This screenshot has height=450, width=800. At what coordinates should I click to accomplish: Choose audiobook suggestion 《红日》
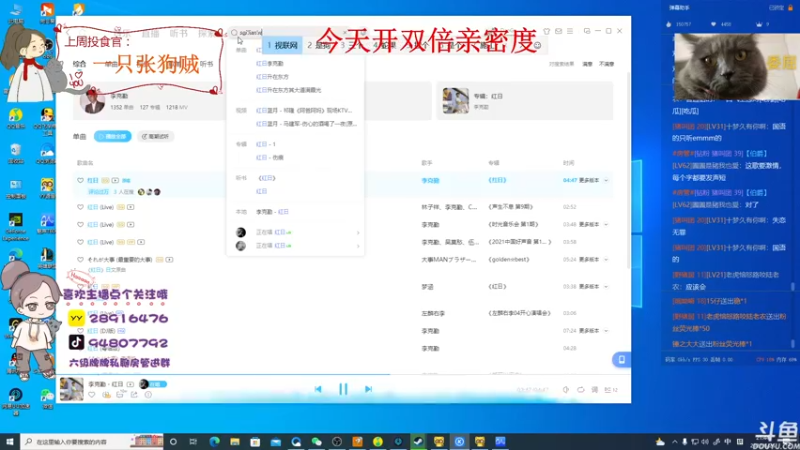267,178
